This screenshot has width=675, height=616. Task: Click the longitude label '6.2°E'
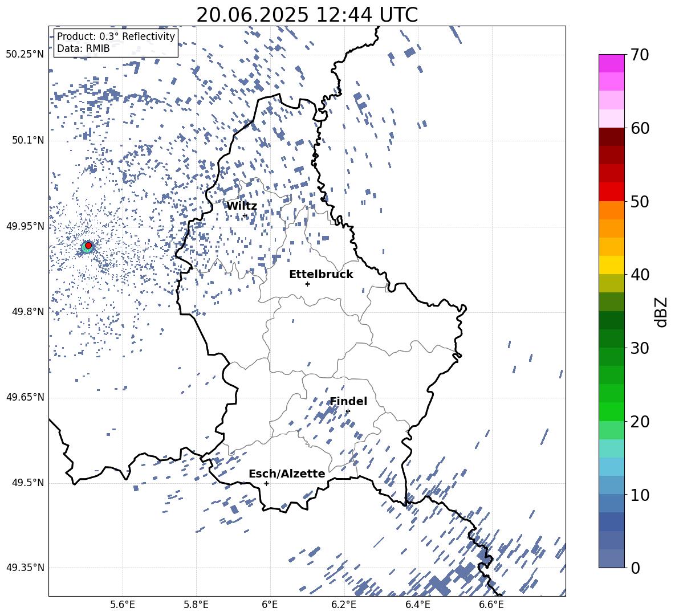click(x=344, y=605)
